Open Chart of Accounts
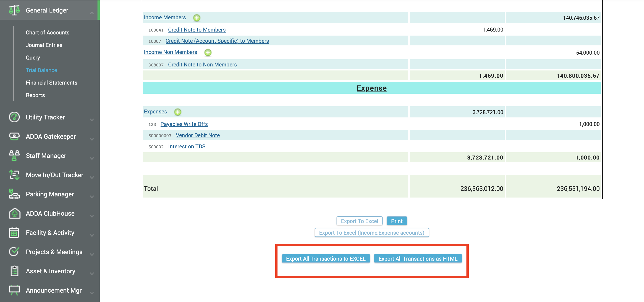Image resolution: width=644 pixels, height=302 pixels. [47, 32]
